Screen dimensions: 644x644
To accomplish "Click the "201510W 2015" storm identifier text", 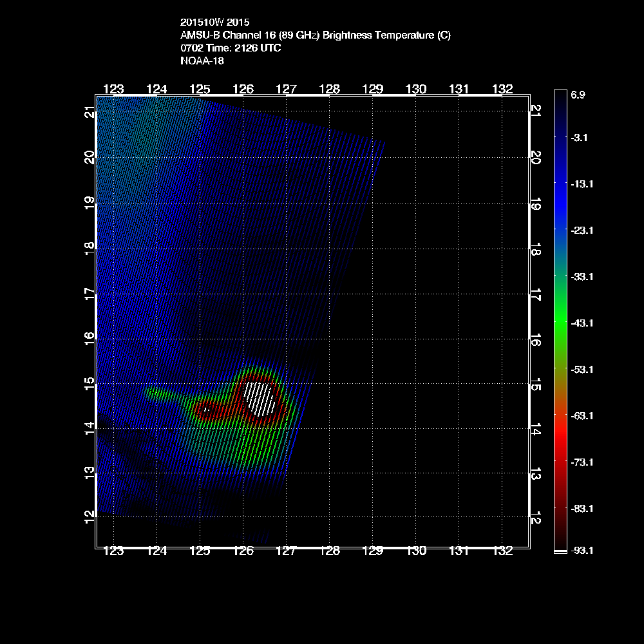I will pyautogui.click(x=214, y=23).
